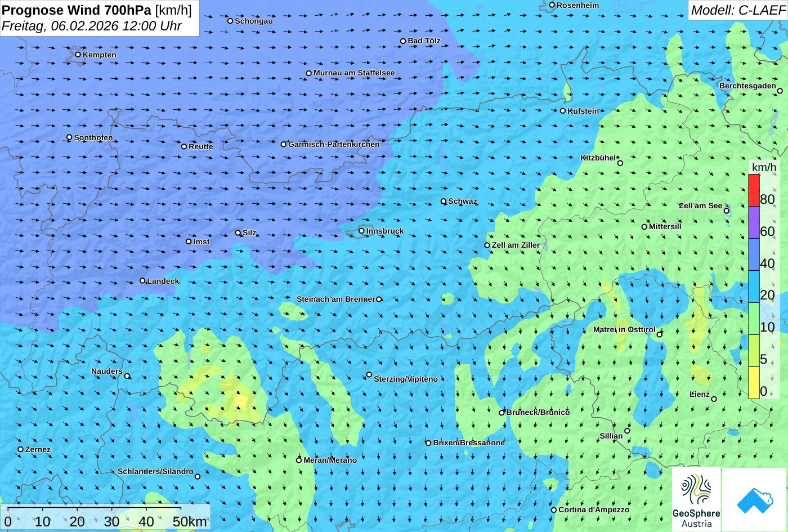Click the Nauders location dot
Screen dimensions: 788x532
click(x=127, y=376)
